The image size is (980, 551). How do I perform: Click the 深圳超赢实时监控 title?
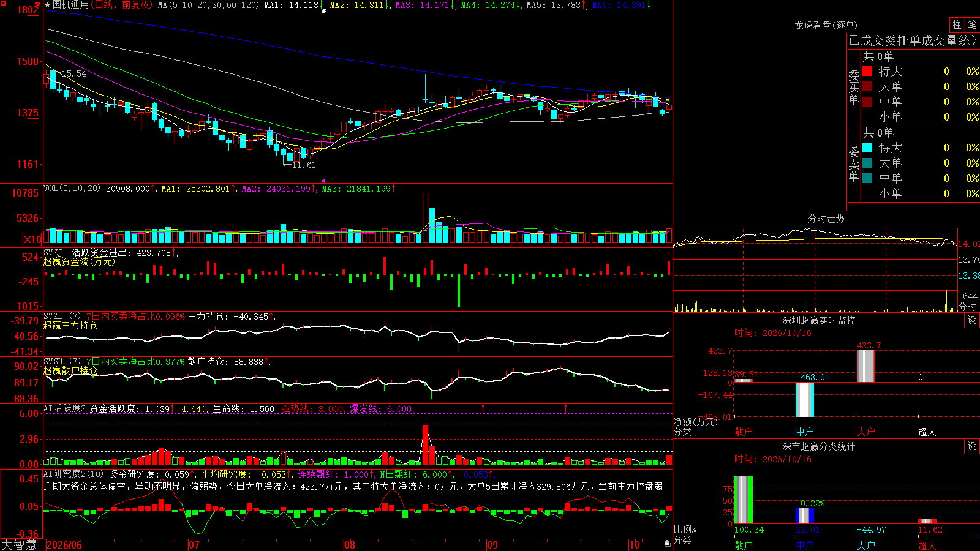click(819, 320)
